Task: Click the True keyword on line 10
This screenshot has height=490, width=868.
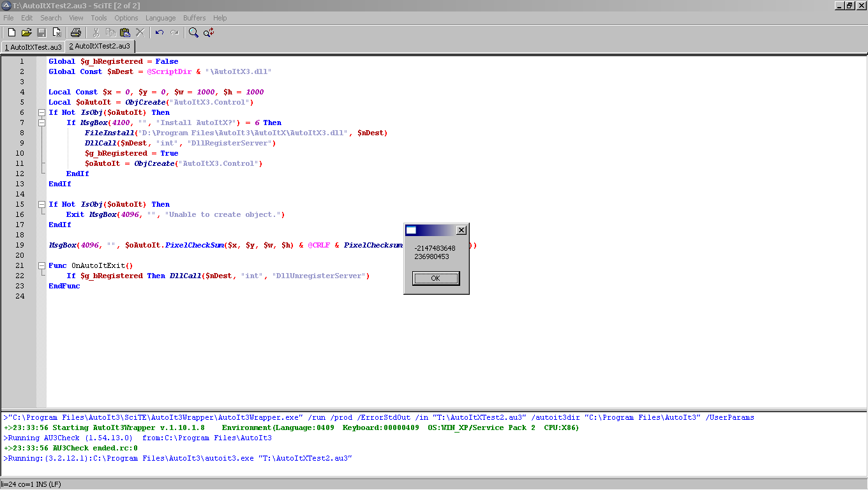Action: coord(169,153)
